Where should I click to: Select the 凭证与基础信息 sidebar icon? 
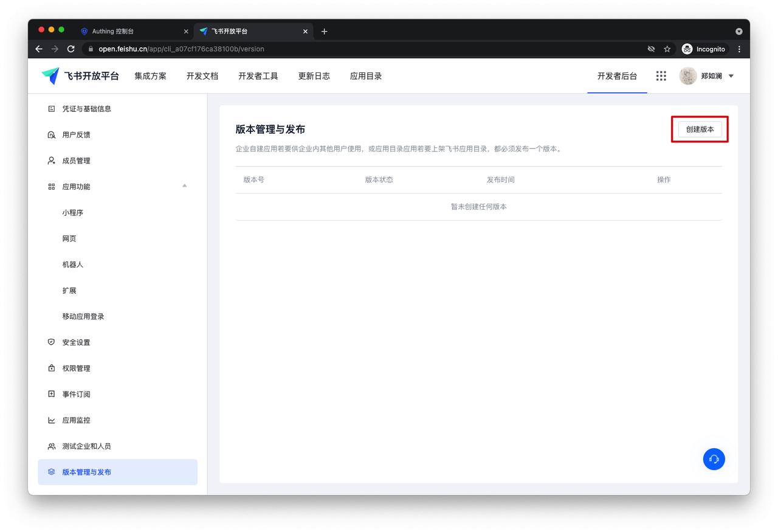click(x=51, y=108)
